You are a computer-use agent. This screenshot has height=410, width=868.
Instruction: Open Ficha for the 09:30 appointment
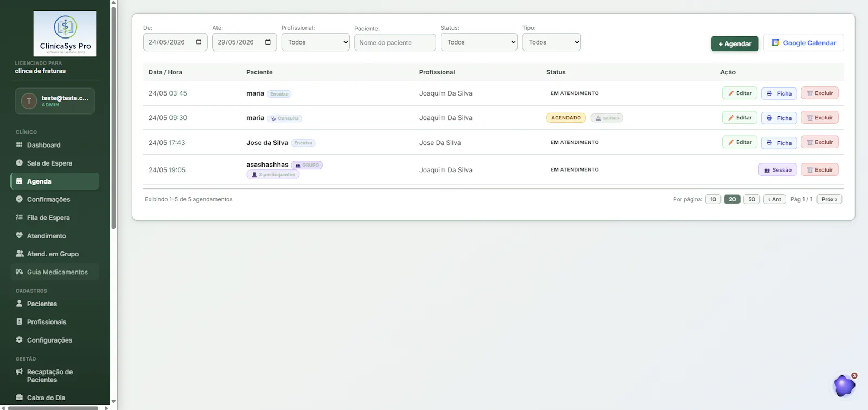click(x=779, y=118)
